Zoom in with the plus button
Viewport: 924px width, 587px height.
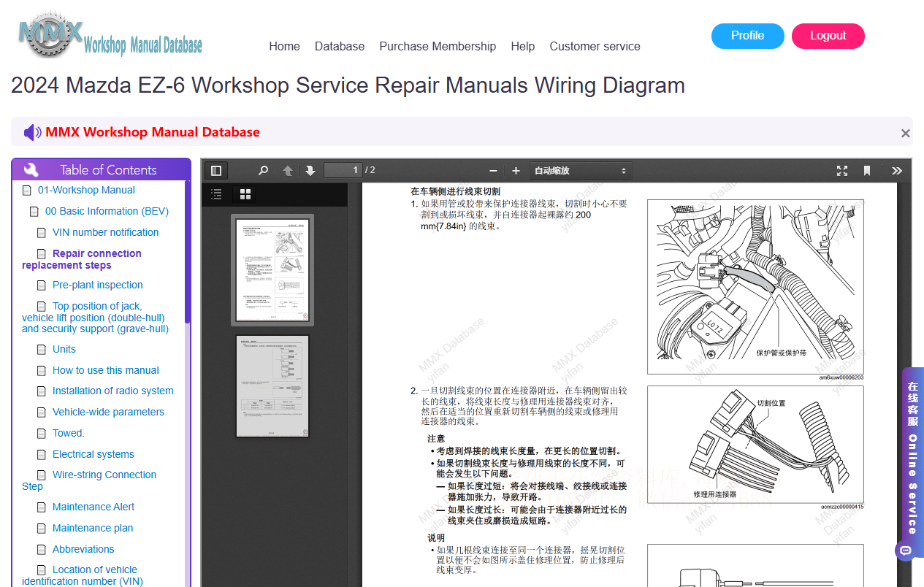(516, 171)
